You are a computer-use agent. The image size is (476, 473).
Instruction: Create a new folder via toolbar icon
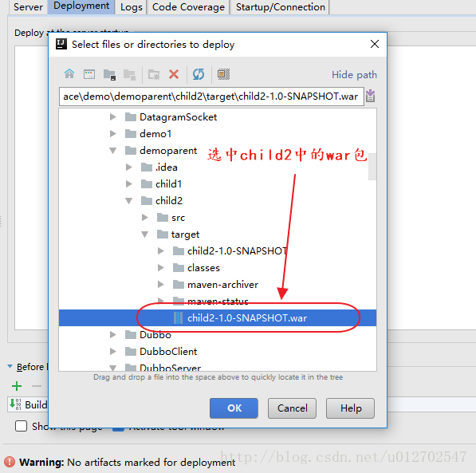point(154,74)
